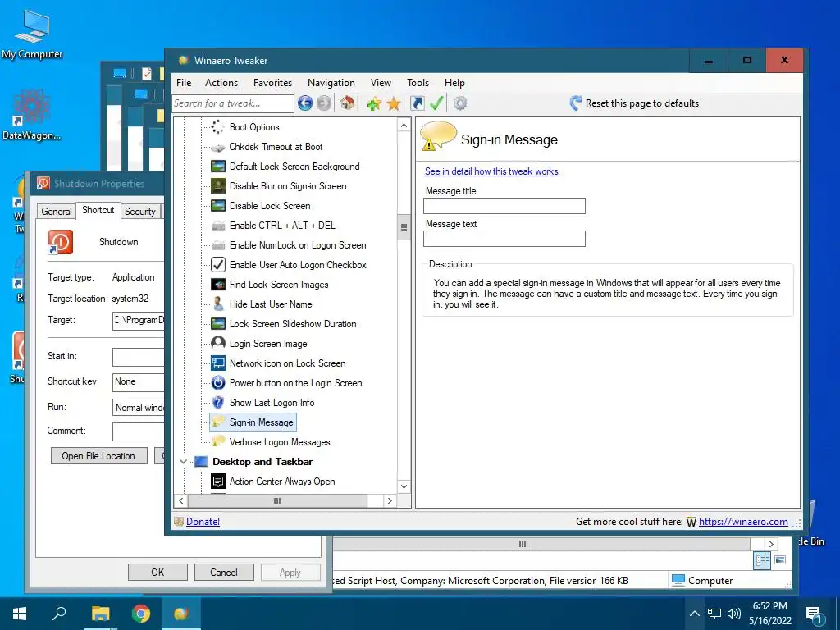Click the tree's vertical scrollbar thumb
840x630 pixels.
click(x=404, y=227)
